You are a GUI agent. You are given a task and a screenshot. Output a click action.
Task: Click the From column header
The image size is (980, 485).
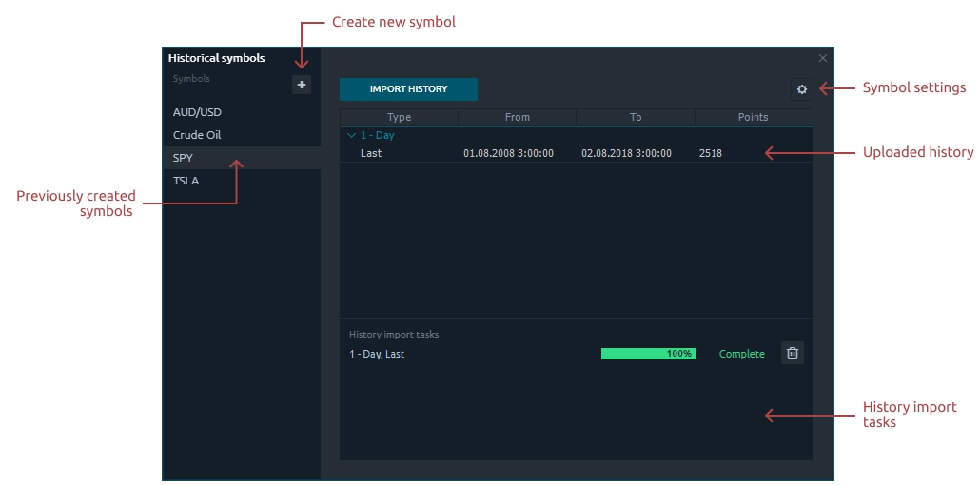pyautogui.click(x=518, y=117)
